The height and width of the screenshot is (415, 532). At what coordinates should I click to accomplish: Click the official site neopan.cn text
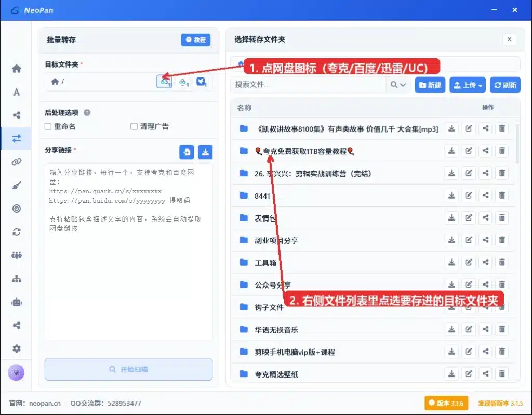coord(35,403)
